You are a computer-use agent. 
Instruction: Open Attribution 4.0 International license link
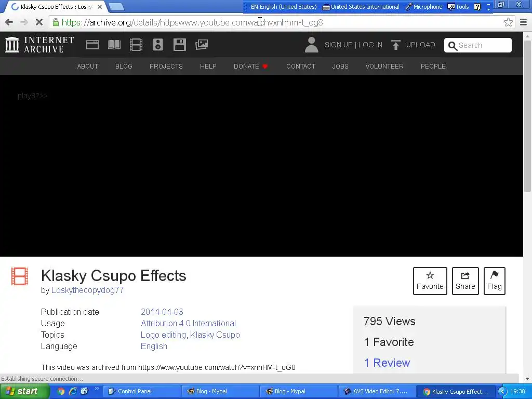[x=188, y=323]
